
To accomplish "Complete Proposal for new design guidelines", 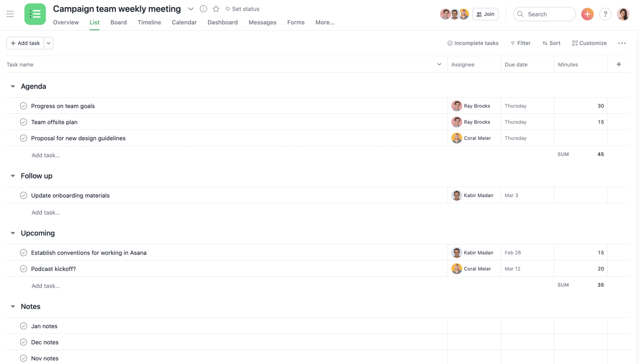I will (23, 138).
